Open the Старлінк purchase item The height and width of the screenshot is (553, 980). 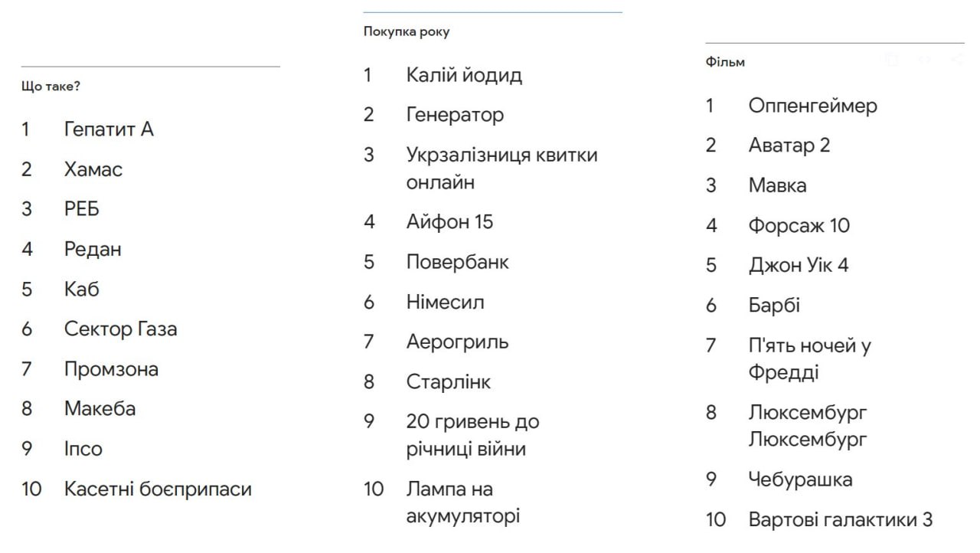[x=448, y=381]
